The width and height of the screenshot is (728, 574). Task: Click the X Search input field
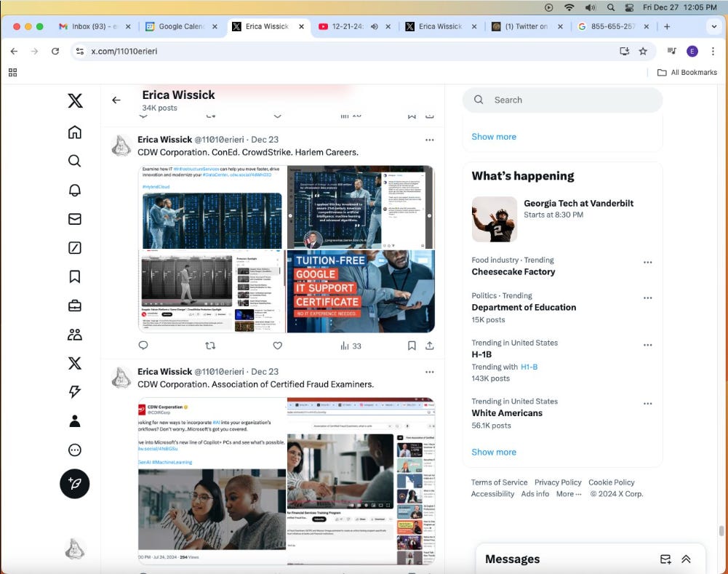(x=562, y=100)
